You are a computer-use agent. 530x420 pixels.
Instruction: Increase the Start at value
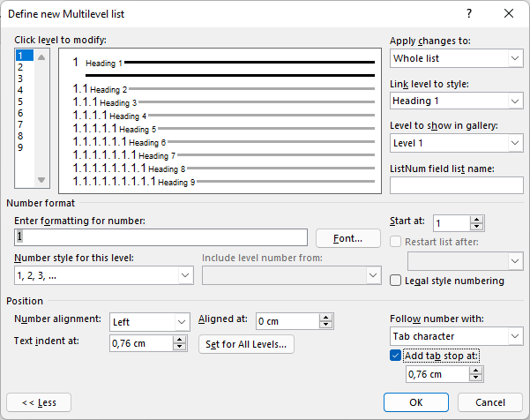pos(476,220)
